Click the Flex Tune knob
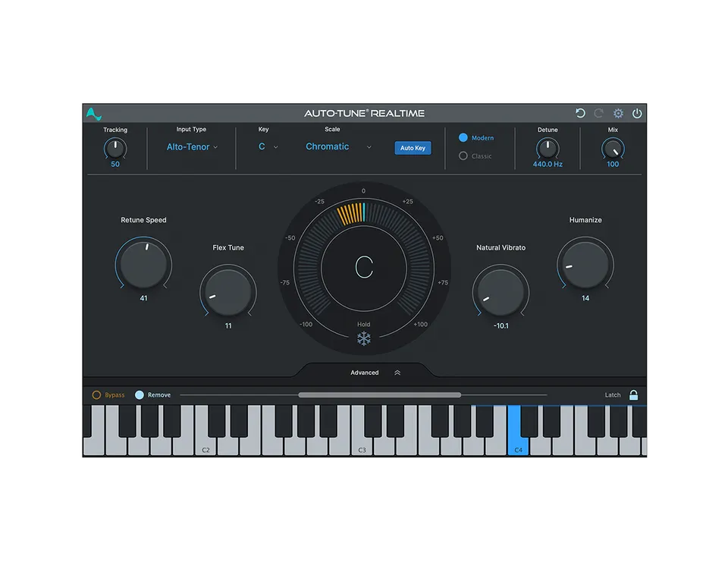Viewport: 728px width, 572px height. tap(228, 291)
